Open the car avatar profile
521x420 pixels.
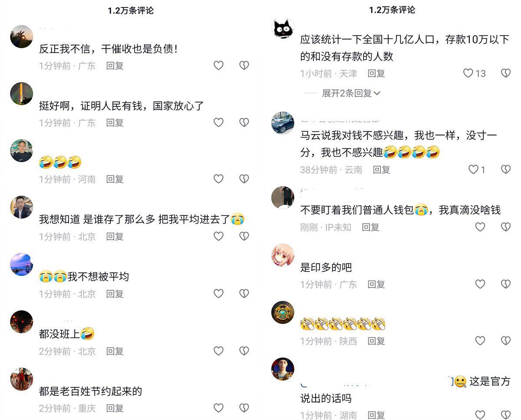(x=283, y=123)
